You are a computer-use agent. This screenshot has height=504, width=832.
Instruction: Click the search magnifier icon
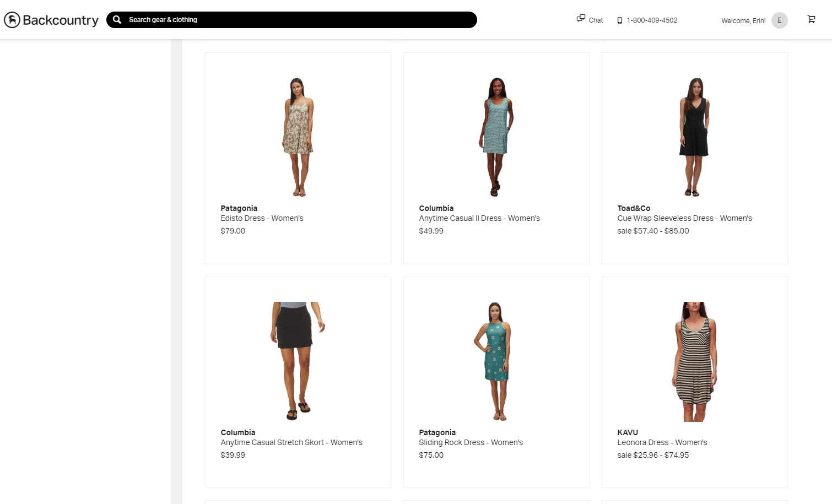pos(117,20)
